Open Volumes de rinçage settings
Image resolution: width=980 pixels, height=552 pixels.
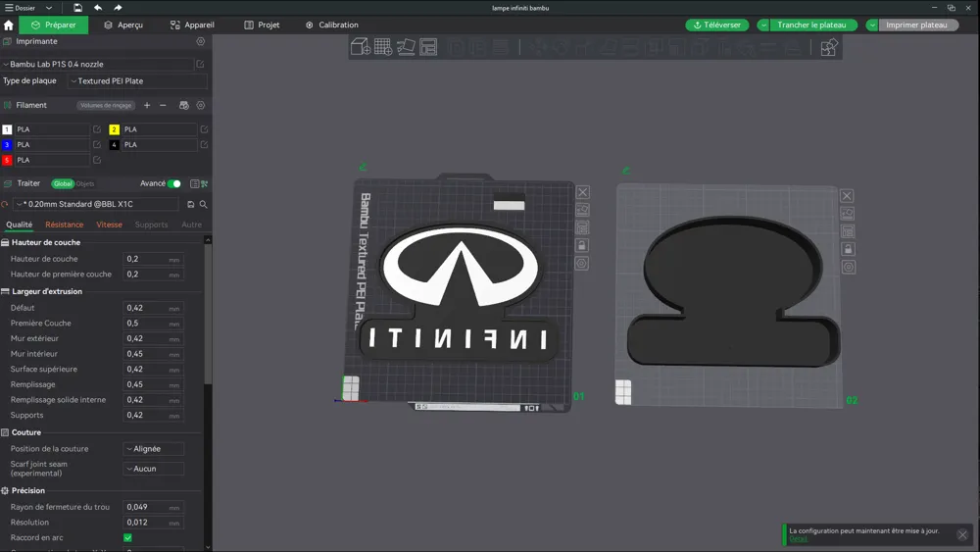click(x=106, y=106)
